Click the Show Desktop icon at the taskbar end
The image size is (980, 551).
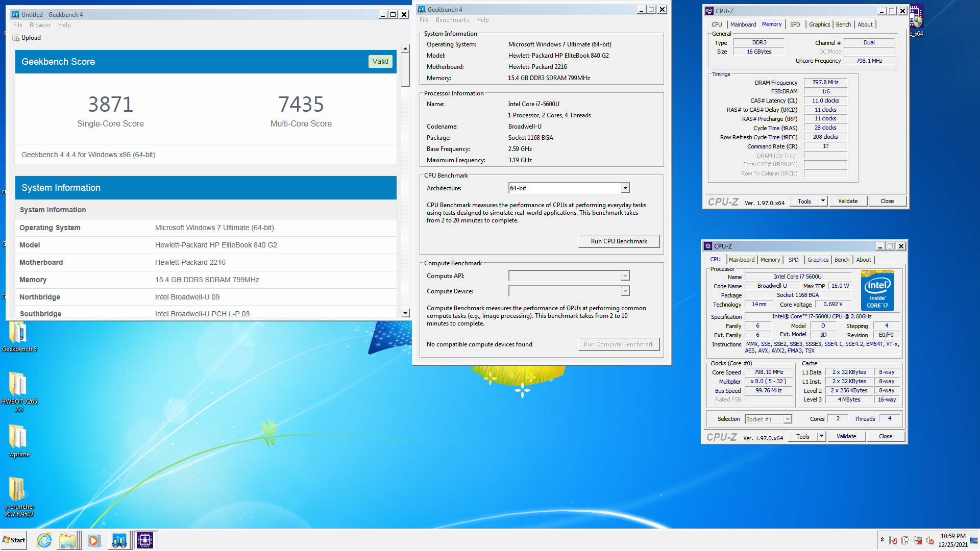(x=974, y=540)
